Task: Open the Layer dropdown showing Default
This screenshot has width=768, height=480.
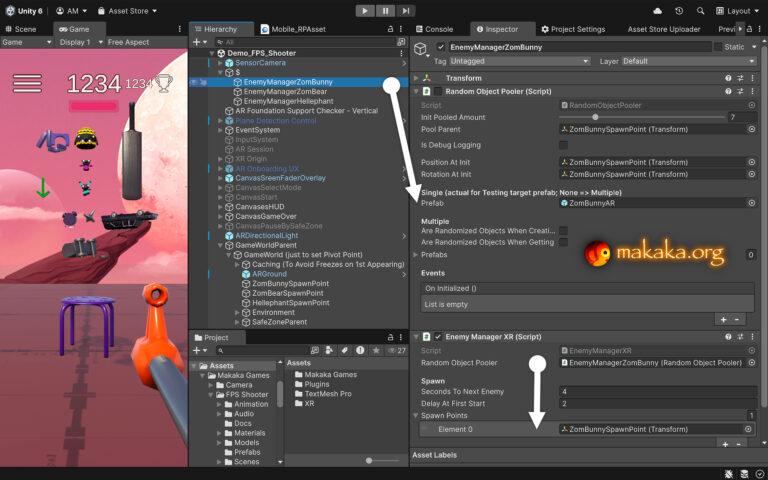Action: [x=689, y=61]
